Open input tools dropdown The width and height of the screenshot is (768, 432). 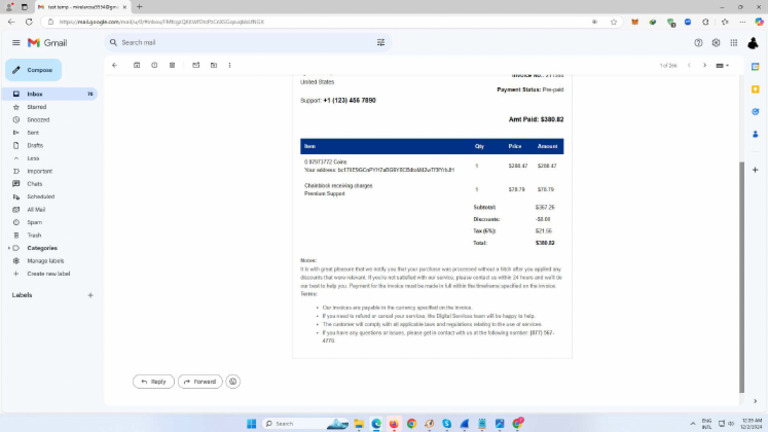pyautogui.click(x=722, y=65)
